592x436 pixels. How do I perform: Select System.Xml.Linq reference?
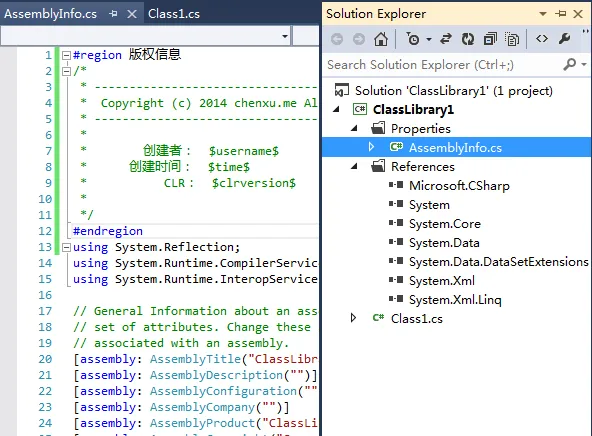pos(455,300)
